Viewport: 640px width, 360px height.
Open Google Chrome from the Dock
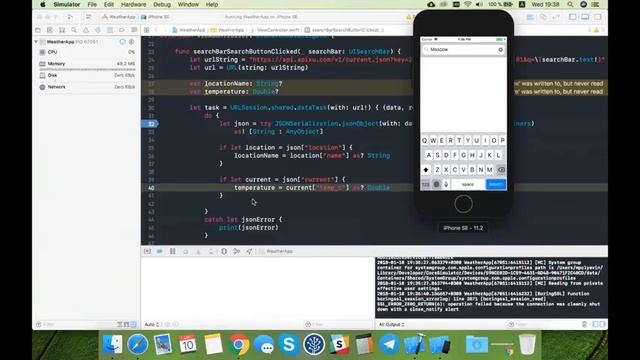238,344
